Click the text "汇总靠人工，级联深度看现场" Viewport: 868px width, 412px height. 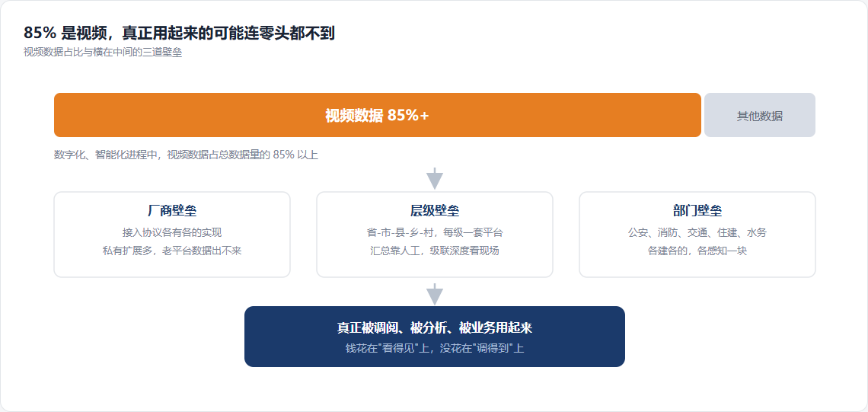tap(435, 251)
